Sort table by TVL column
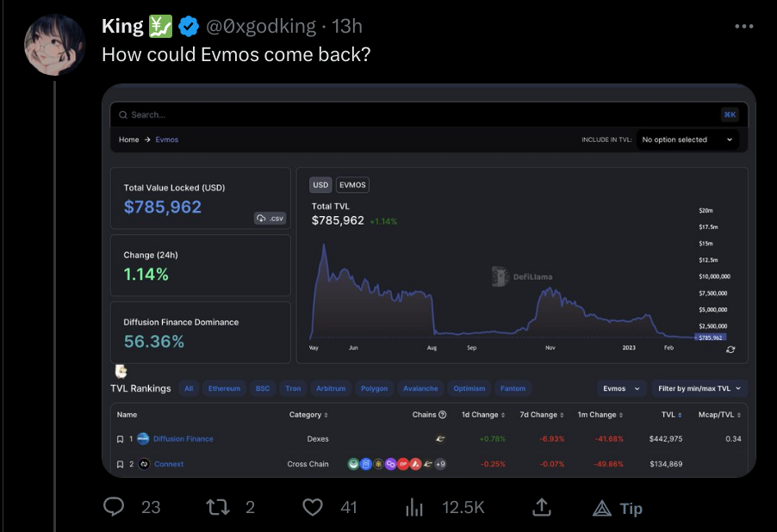The image size is (777, 532). (671, 415)
